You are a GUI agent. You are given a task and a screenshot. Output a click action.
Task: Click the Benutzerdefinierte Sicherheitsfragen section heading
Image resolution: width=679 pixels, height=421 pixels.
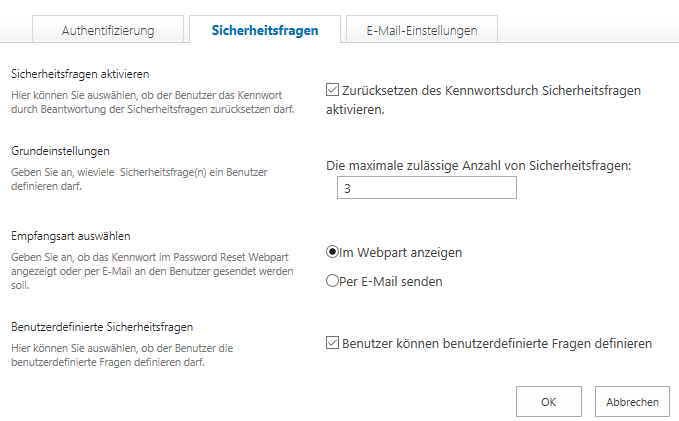coord(102,327)
